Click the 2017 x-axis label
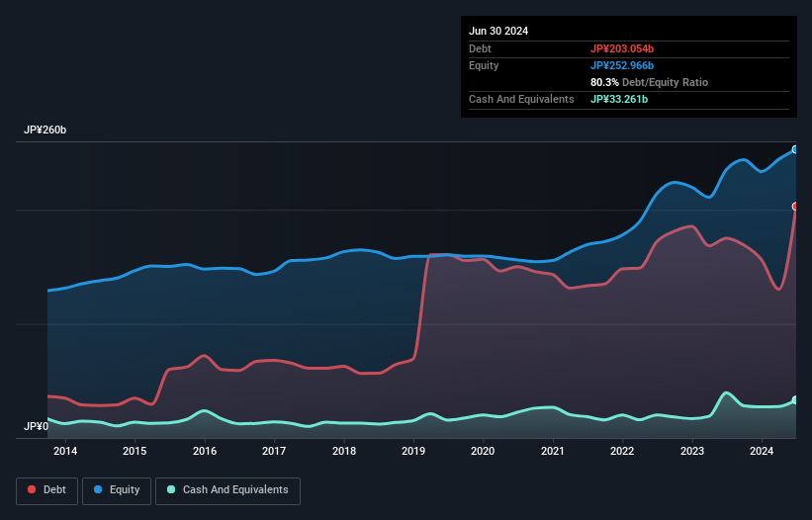Screen dimensions: 812x520 click(x=274, y=451)
